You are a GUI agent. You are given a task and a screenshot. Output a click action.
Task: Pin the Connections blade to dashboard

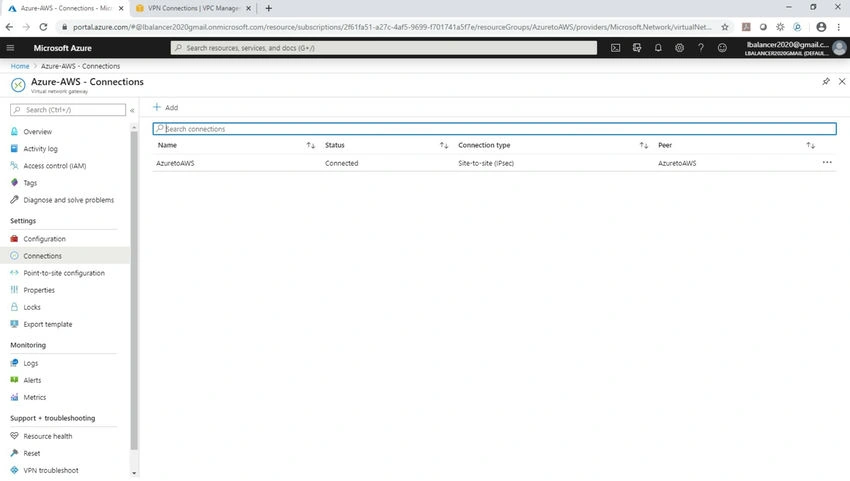click(826, 81)
